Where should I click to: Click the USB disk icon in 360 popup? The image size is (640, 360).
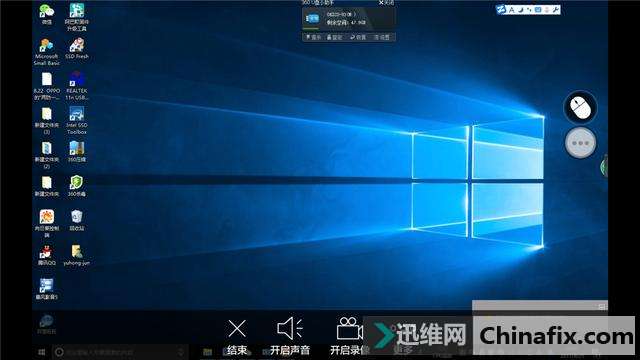pyautogui.click(x=312, y=18)
